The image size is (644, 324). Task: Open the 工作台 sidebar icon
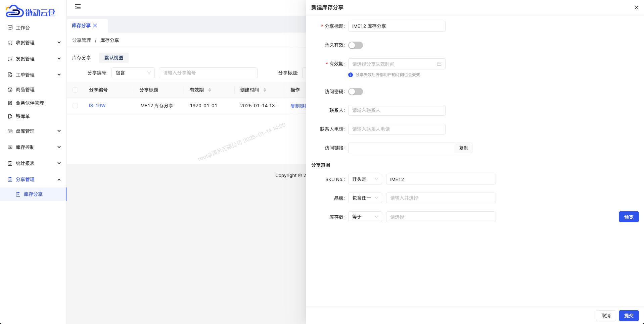point(10,28)
